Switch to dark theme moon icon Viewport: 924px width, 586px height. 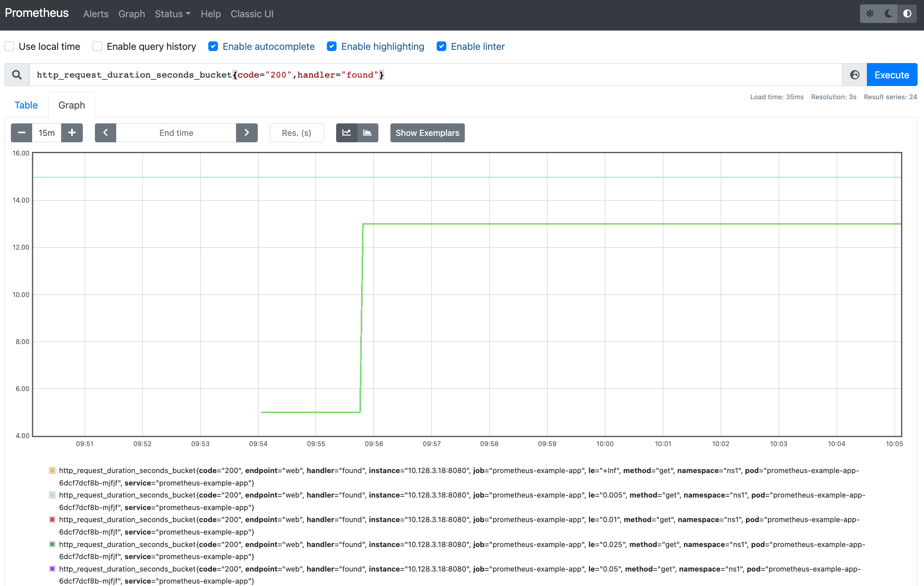tap(889, 14)
